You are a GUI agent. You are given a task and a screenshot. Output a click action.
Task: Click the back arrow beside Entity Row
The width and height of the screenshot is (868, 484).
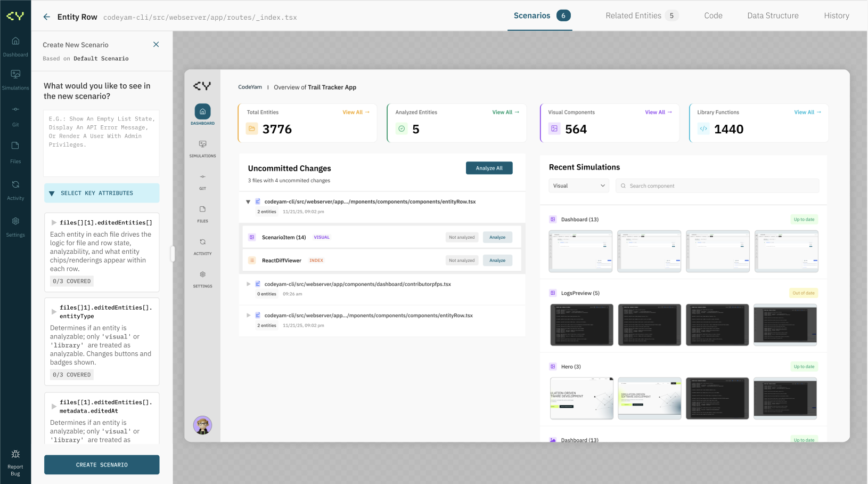(x=46, y=17)
